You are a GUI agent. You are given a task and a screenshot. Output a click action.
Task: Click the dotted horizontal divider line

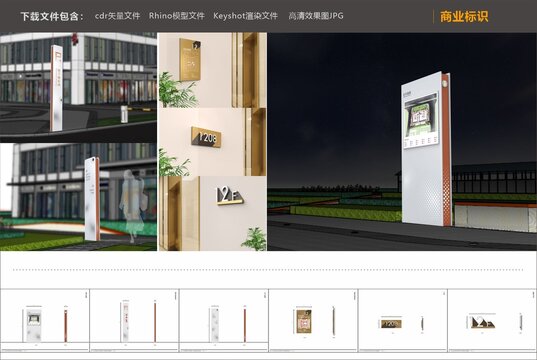[x=268, y=270]
